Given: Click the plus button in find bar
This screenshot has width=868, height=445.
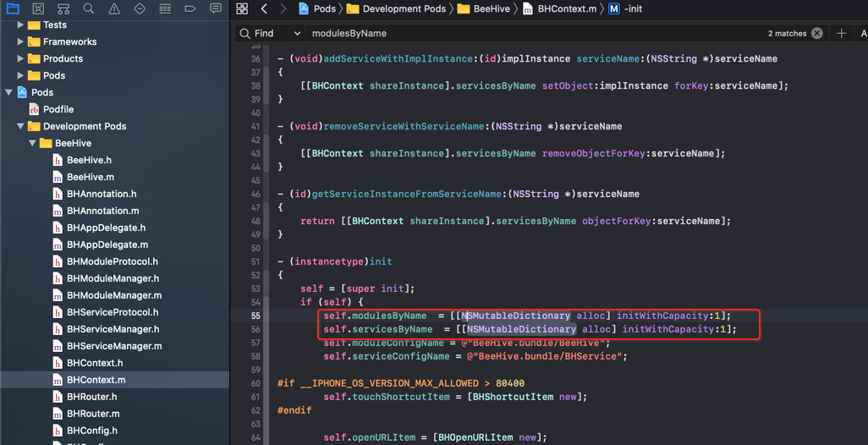Looking at the screenshot, I should coord(842,33).
